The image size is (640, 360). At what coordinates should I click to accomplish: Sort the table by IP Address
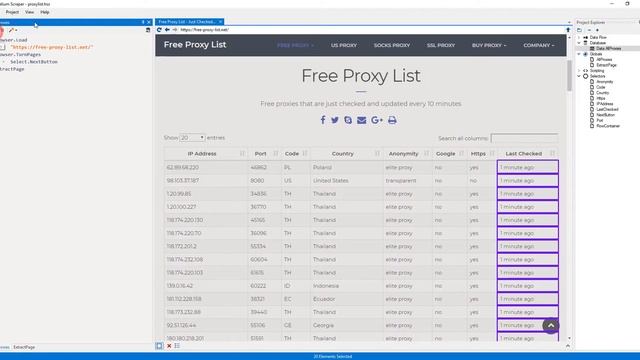click(x=206, y=153)
